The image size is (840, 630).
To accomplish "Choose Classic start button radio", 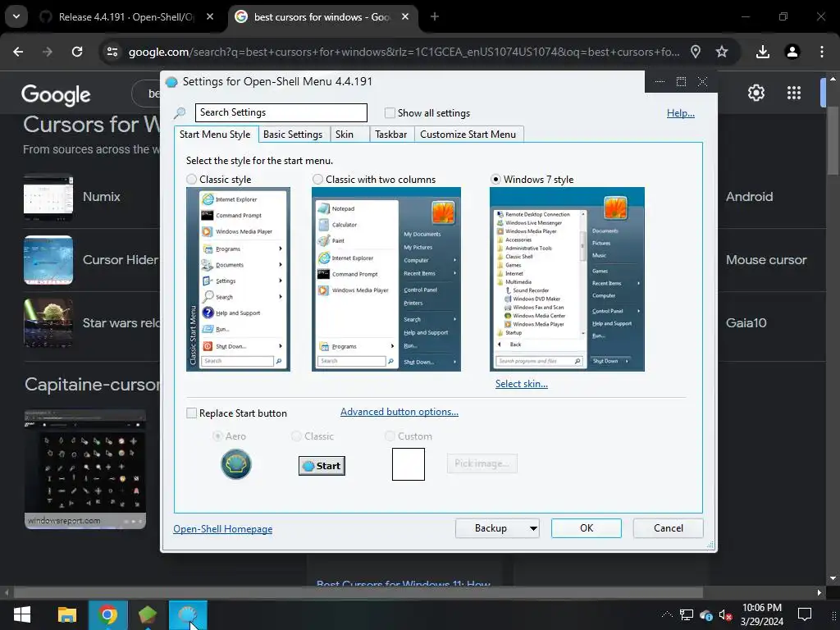I will [296, 436].
